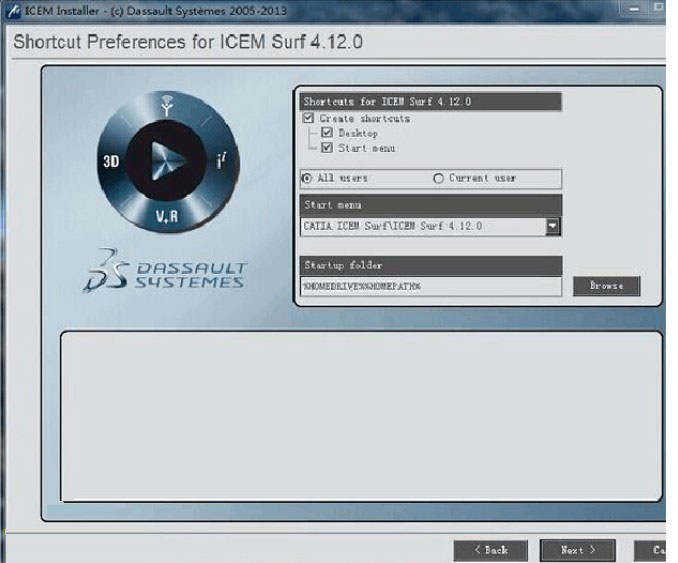Select the Current user radio button
The height and width of the screenshot is (563, 678).
pyautogui.click(x=438, y=178)
